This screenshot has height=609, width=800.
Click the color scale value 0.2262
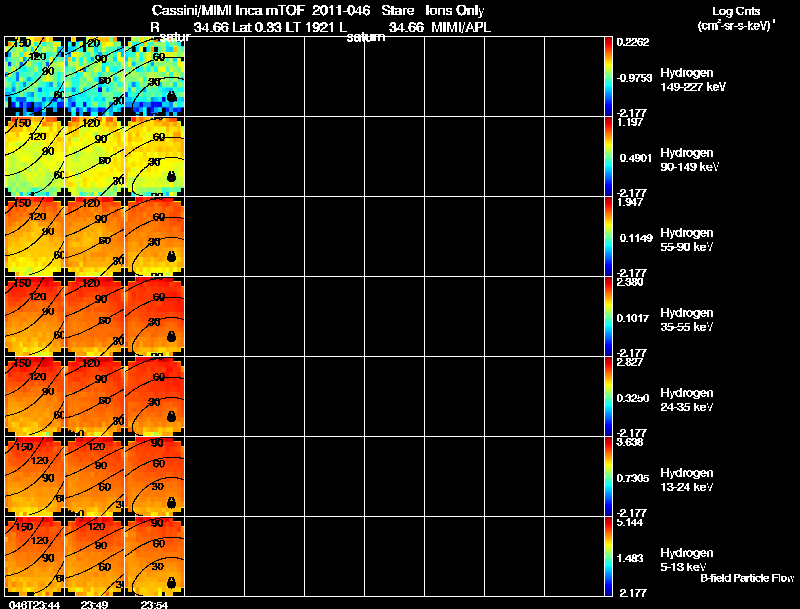pos(633,42)
